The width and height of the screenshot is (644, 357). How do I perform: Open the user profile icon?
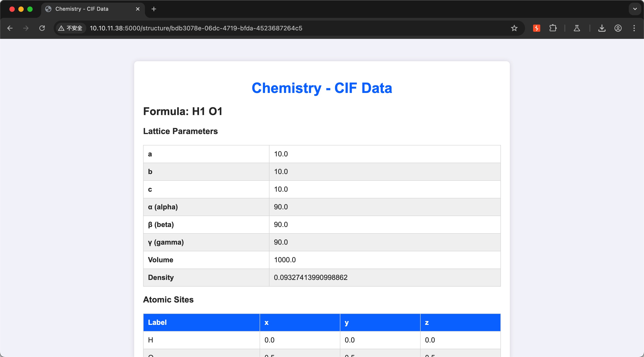point(618,28)
